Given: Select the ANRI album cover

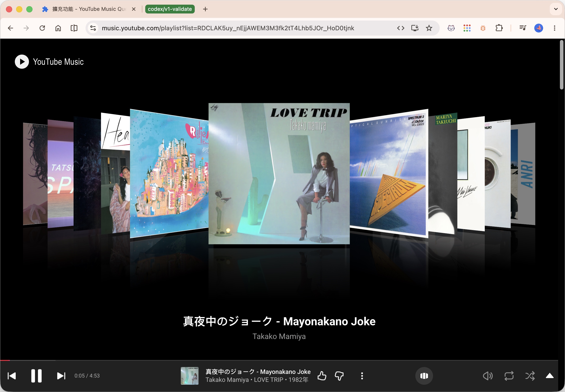Looking at the screenshot, I should [x=523, y=173].
